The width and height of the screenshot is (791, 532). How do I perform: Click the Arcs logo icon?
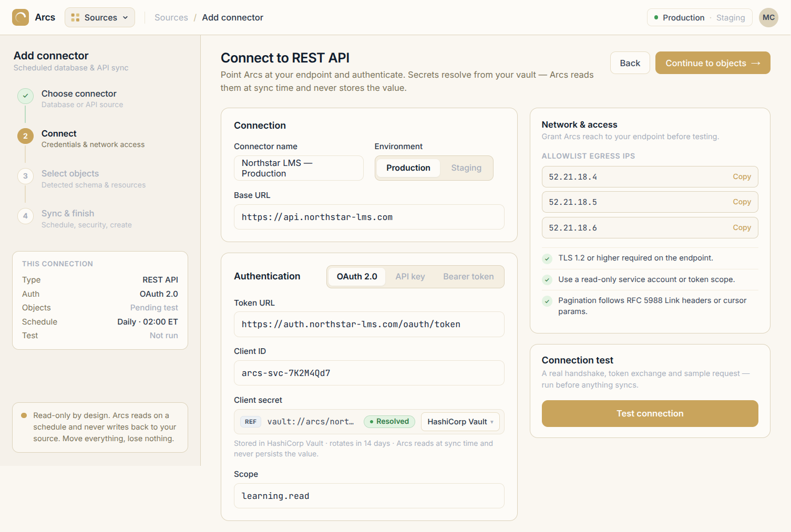coord(20,17)
